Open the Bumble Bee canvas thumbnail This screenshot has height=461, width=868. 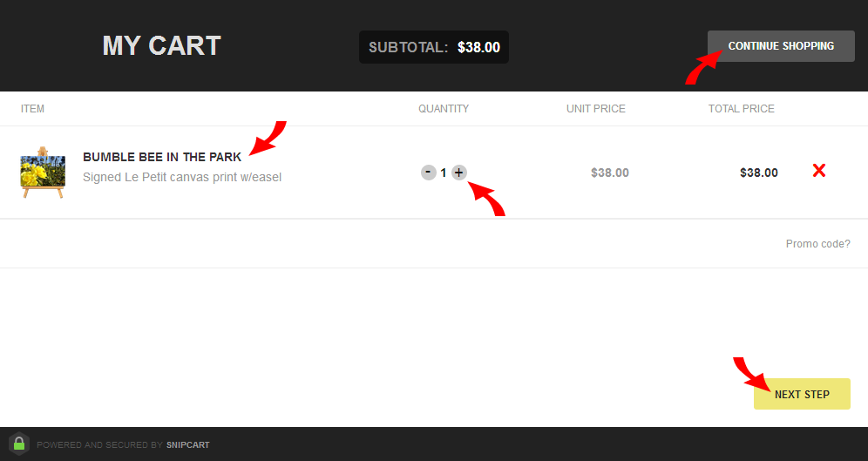[43, 173]
